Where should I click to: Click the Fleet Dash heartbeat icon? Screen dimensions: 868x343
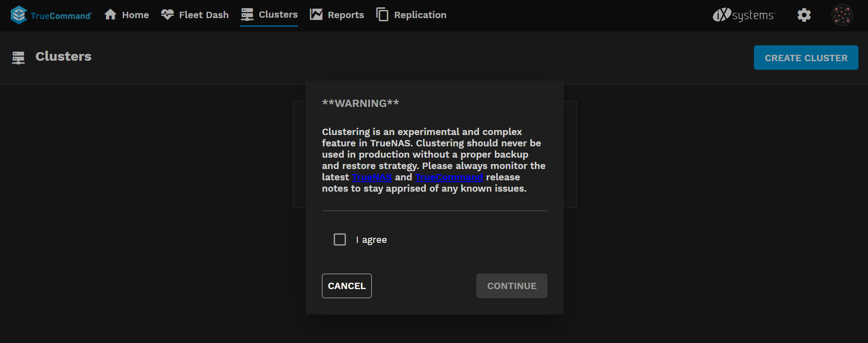tap(168, 14)
